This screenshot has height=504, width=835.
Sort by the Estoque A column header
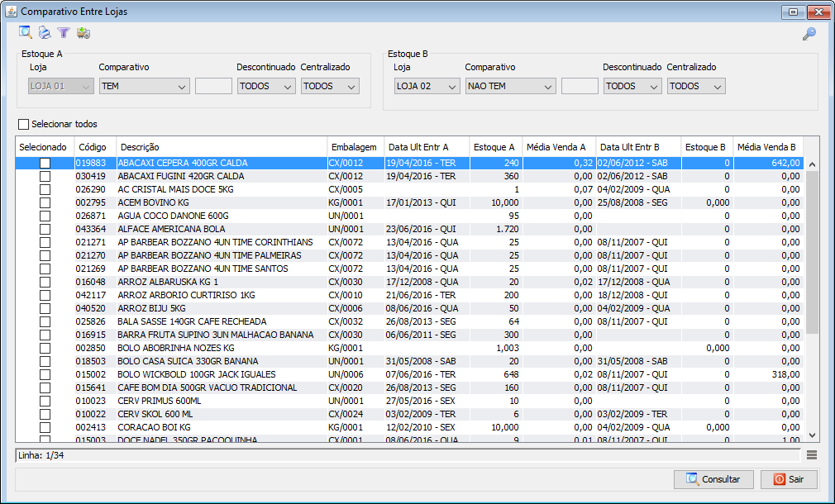[x=494, y=147]
